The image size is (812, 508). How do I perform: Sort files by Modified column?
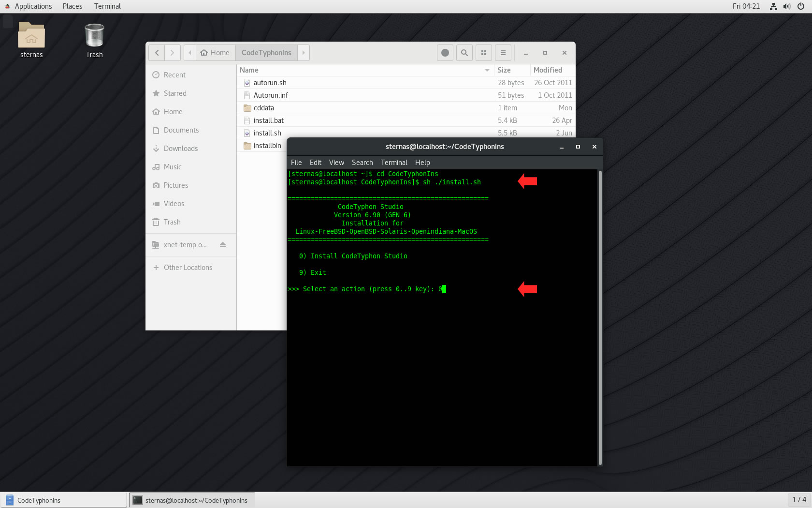click(552, 70)
